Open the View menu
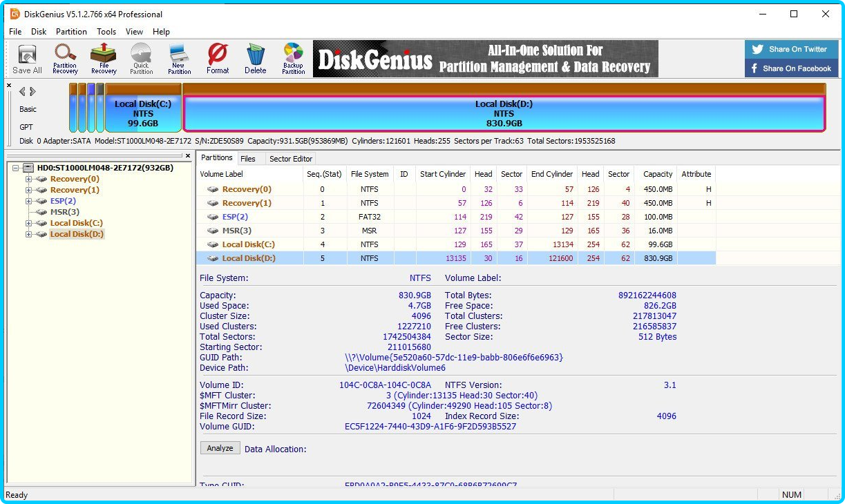 [x=134, y=32]
